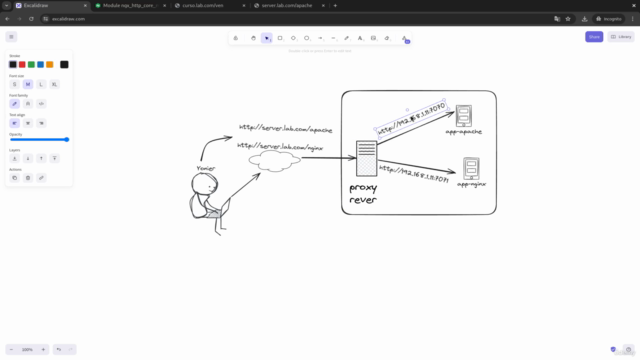Viewport: 640px width, 360px height.
Task: Redo the last action
Action: (71, 349)
